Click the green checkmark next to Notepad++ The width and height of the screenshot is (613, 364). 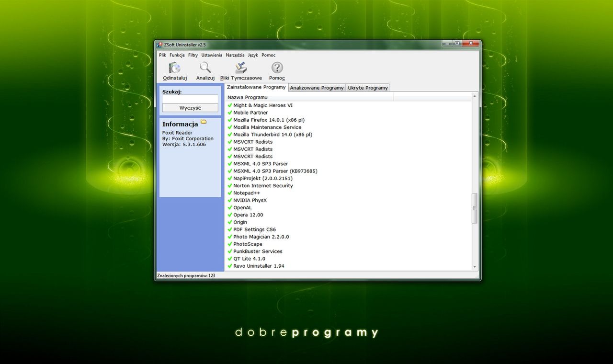tap(229, 193)
